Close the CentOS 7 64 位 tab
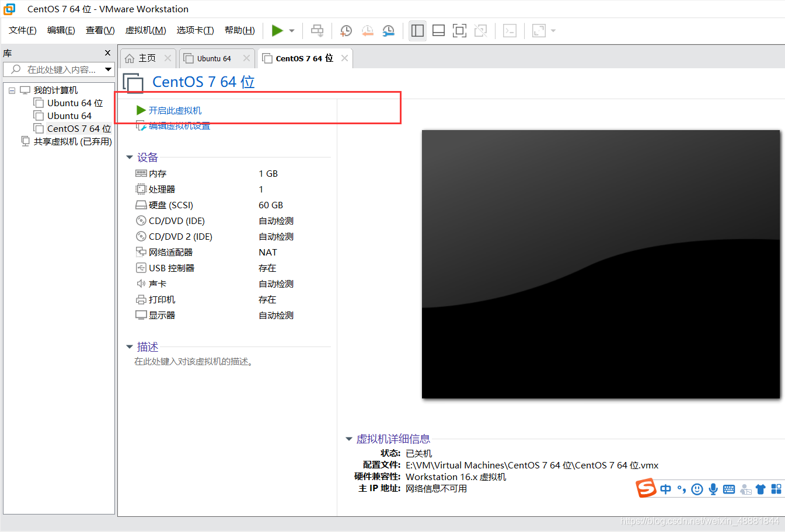The width and height of the screenshot is (785, 532). click(x=344, y=58)
